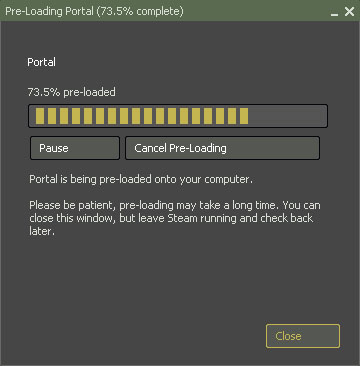Click the "Portal" game name label
The width and height of the screenshot is (360, 366).
click(41, 62)
